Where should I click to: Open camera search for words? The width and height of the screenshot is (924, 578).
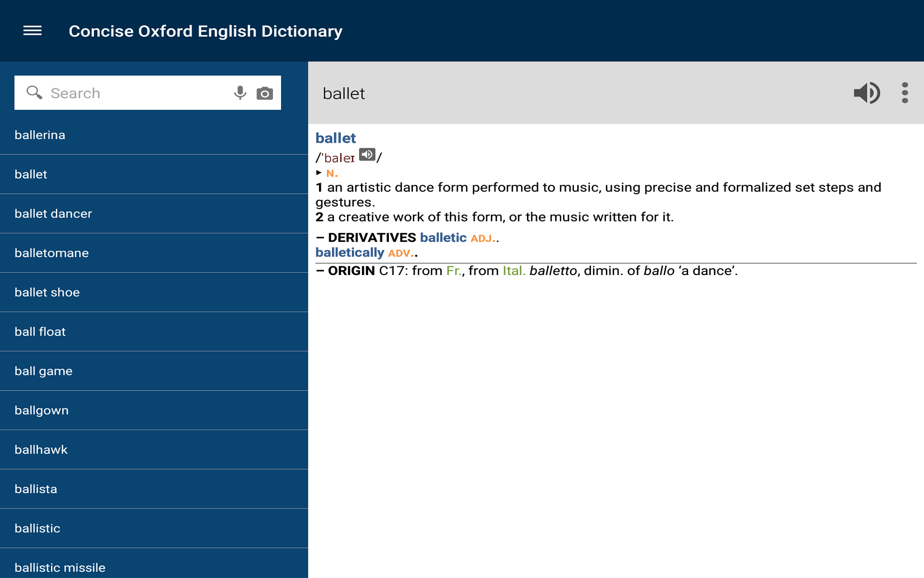(x=264, y=92)
